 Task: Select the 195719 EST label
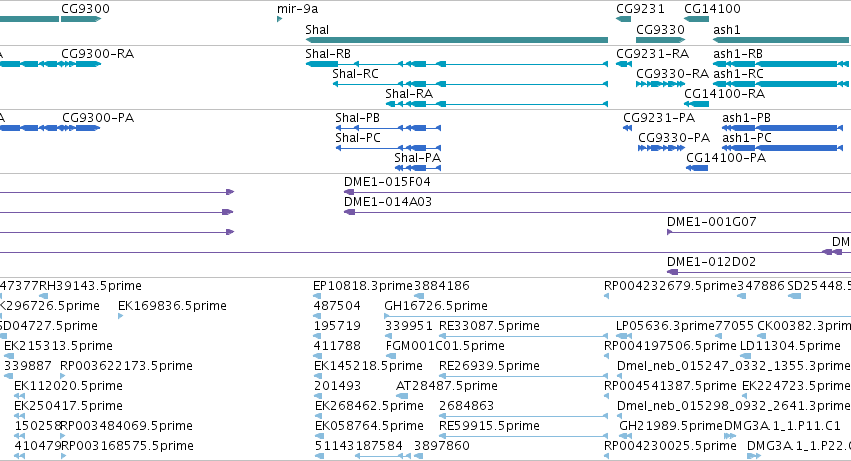tap(337, 326)
